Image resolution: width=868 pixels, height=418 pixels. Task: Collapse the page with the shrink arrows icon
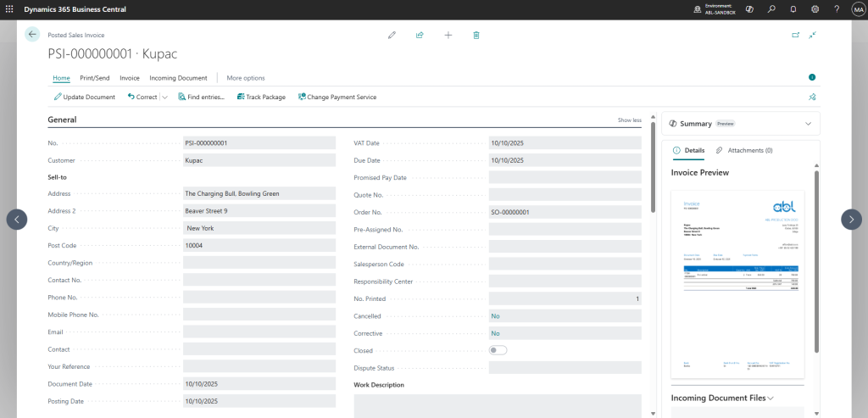coord(812,35)
